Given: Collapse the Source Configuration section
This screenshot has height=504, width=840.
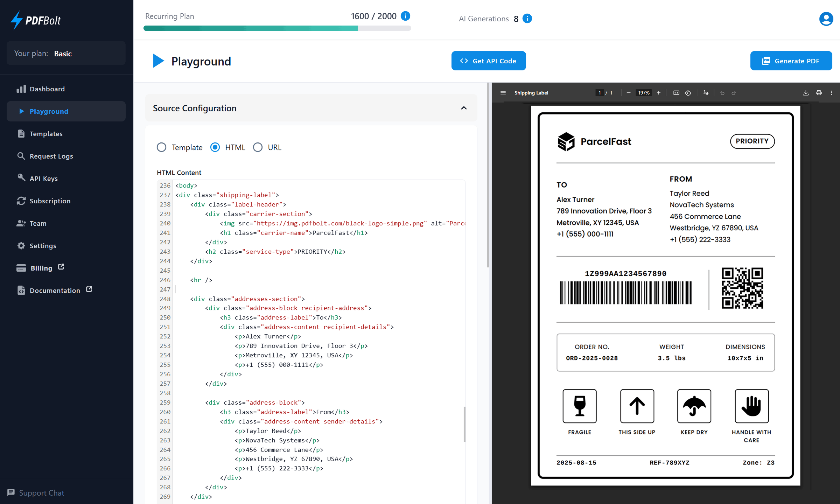Looking at the screenshot, I should [x=464, y=108].
